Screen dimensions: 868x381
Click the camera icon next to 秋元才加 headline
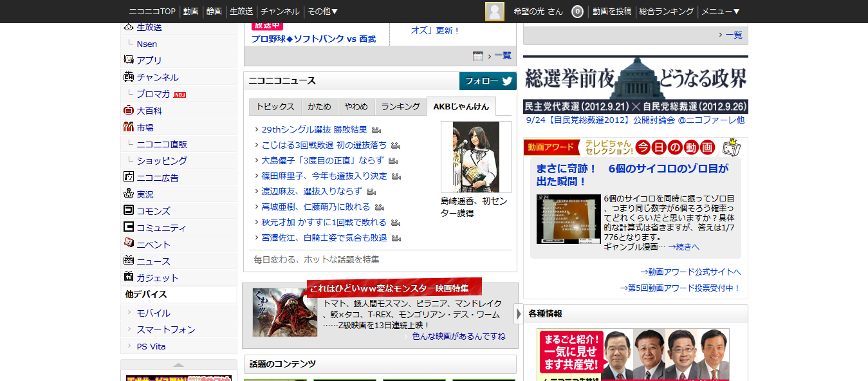coord(396,223)
